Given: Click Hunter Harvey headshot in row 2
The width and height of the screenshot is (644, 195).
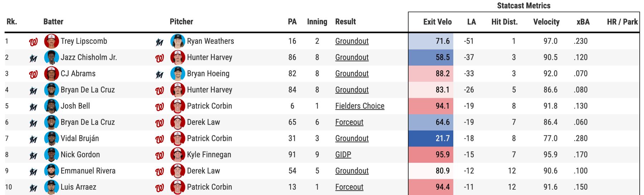Looking at the screenshot, I should pos(177,57).
